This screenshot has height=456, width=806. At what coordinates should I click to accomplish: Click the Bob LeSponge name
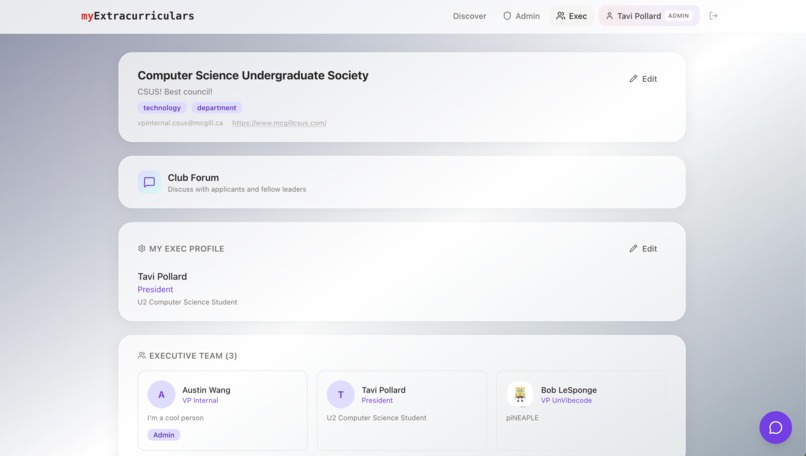[x=569, y=390]
